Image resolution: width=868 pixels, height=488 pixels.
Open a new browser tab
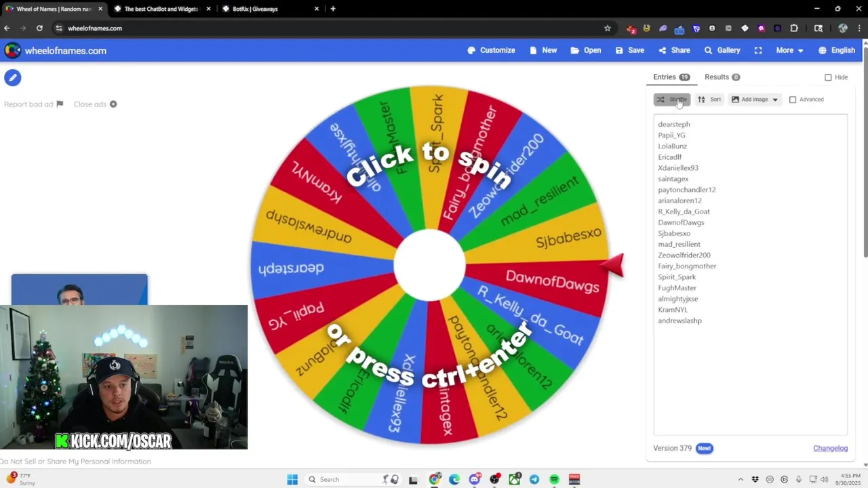coord(333,9)
